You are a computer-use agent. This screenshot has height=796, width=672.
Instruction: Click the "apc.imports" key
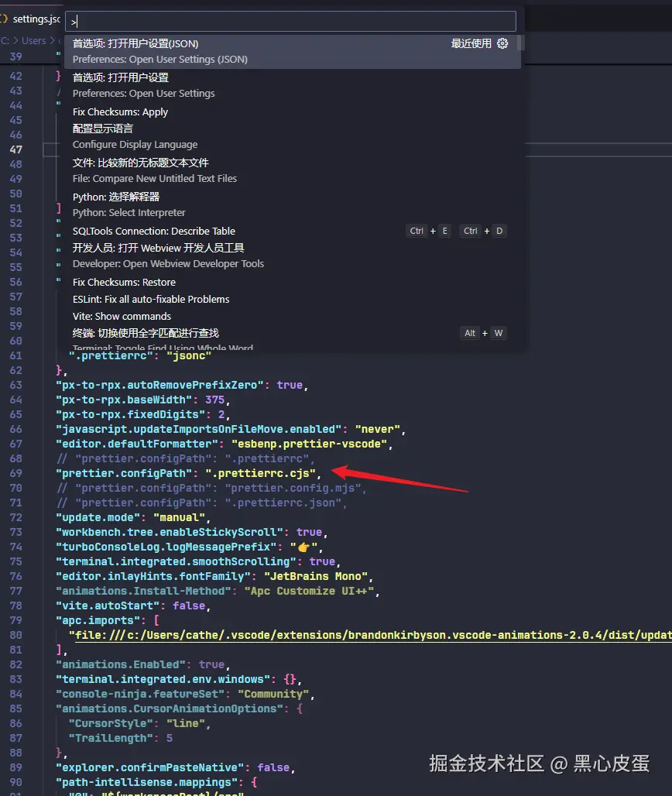(98, 620)
